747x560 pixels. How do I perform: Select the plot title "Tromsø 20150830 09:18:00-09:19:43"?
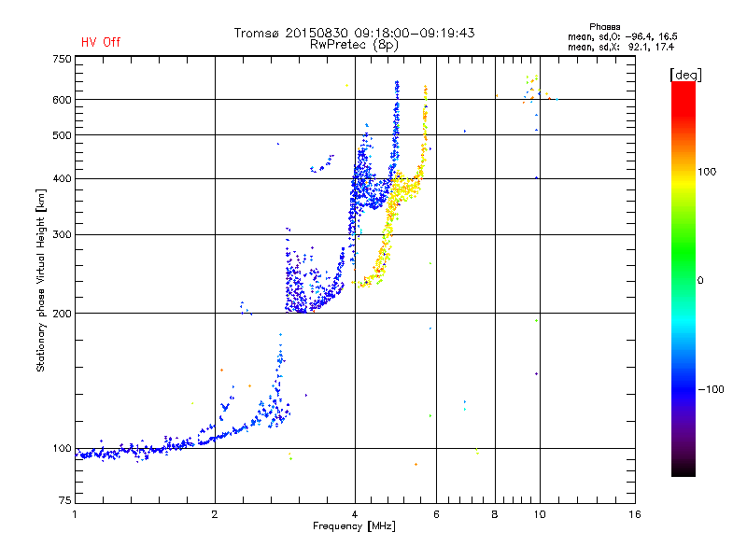click(x=354, y=33)
